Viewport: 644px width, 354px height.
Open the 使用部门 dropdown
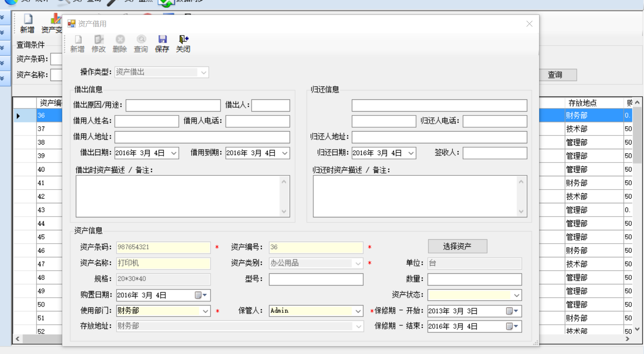(x=205, y=311)
